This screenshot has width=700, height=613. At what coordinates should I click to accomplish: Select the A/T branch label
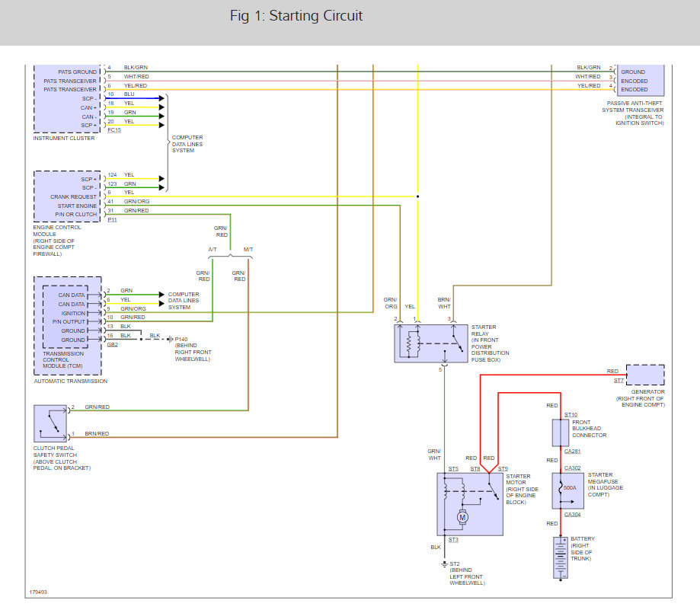(213, 250)
